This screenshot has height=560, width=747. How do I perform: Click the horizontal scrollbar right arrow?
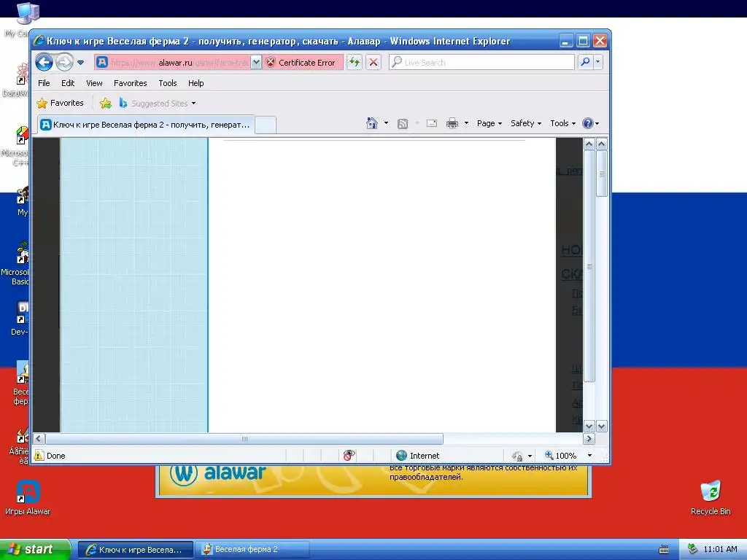tap(589, 438)
